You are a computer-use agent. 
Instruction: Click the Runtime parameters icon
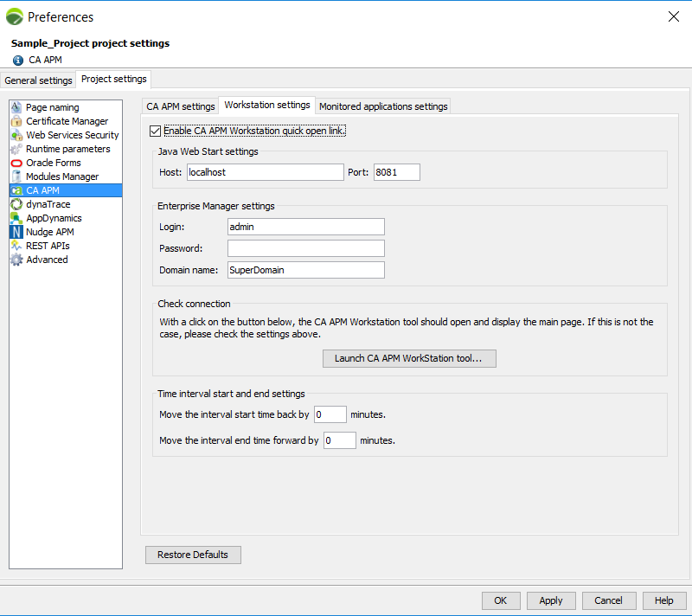tap(16, 149)
